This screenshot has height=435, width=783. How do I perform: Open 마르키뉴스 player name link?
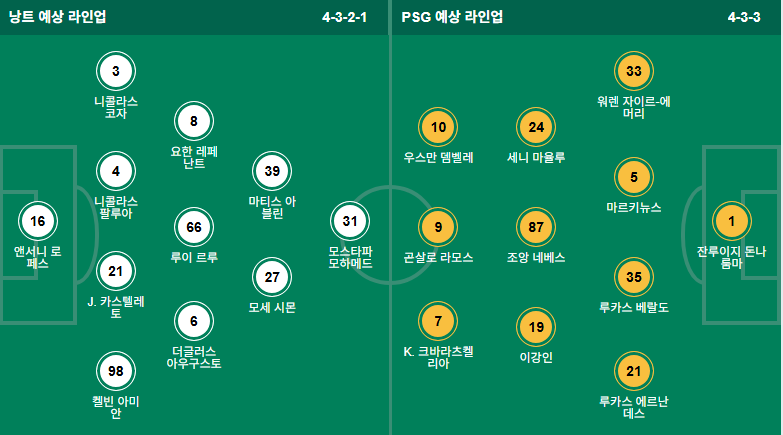tap(634, 207)
